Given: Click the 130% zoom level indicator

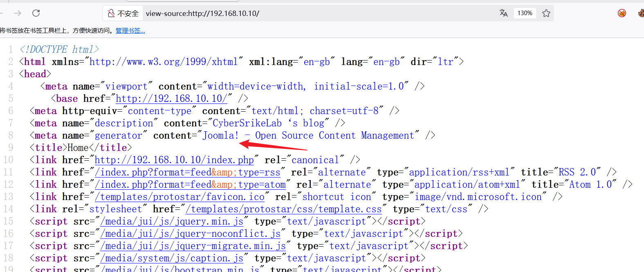Looking at the screenshot, I should pyautogui.click(x=525, y=13).
